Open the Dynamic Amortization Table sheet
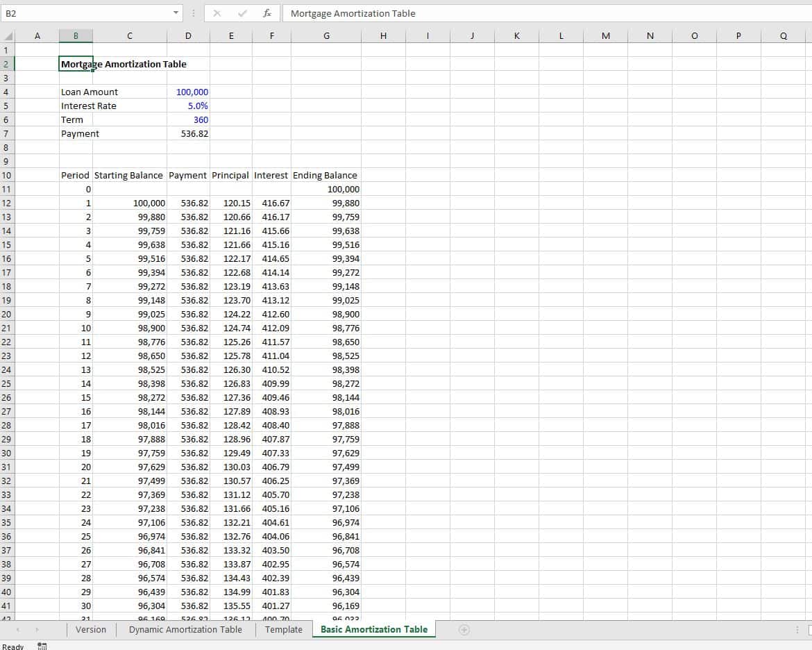The height and width of the screenshot is (650, 812). tap(185, 630)
